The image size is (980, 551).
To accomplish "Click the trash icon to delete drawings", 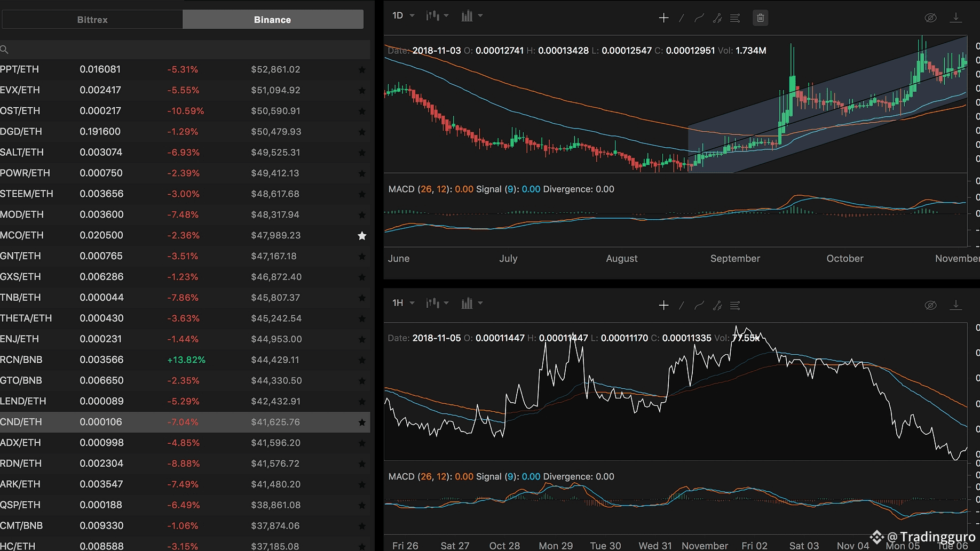I will point(760,18).
